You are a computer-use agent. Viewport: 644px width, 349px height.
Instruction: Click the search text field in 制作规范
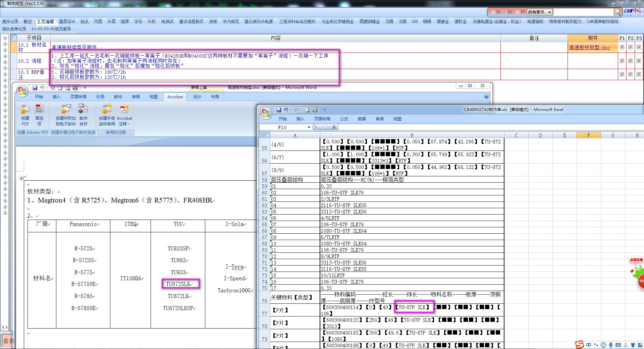click(583, 12)
